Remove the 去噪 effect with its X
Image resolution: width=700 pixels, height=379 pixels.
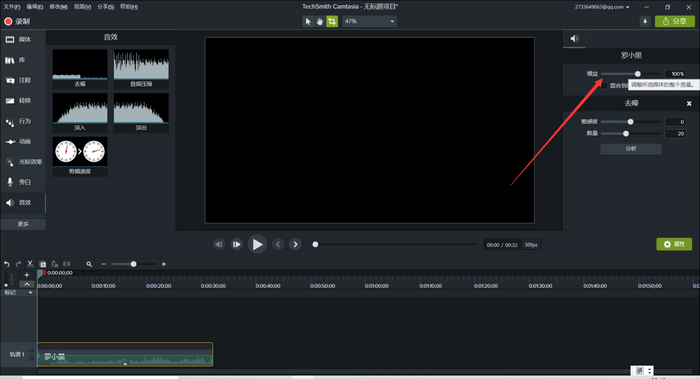tap(689, 104)
